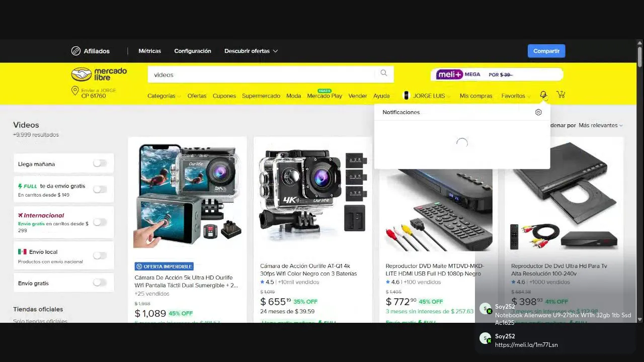Click the Ultra HD DVD player image
Viewport: 644px width, 362px height.
(x=564, y=196)
